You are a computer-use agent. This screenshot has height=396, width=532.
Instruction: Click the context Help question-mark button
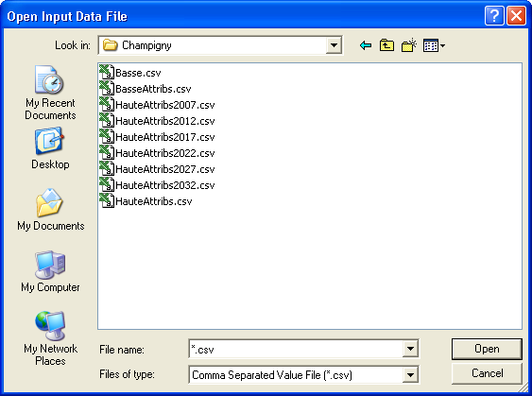pyautogui.click(x=494, y=16)
